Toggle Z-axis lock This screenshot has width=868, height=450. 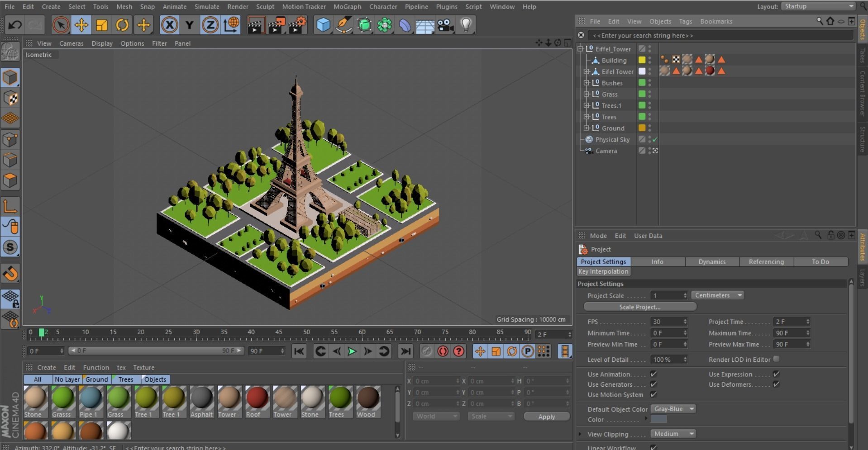(x=210, y=25)
